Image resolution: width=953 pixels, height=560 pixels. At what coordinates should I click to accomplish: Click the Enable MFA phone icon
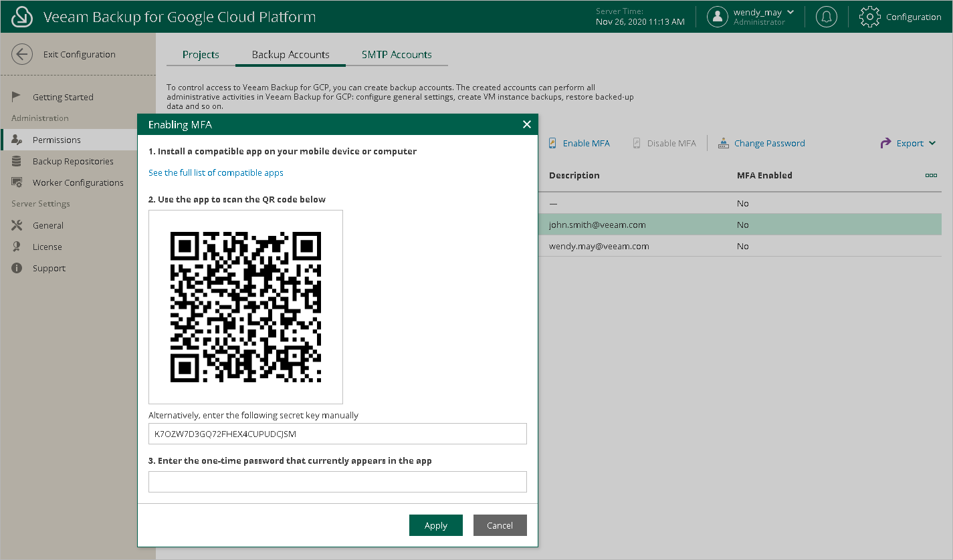coord(553,143)
